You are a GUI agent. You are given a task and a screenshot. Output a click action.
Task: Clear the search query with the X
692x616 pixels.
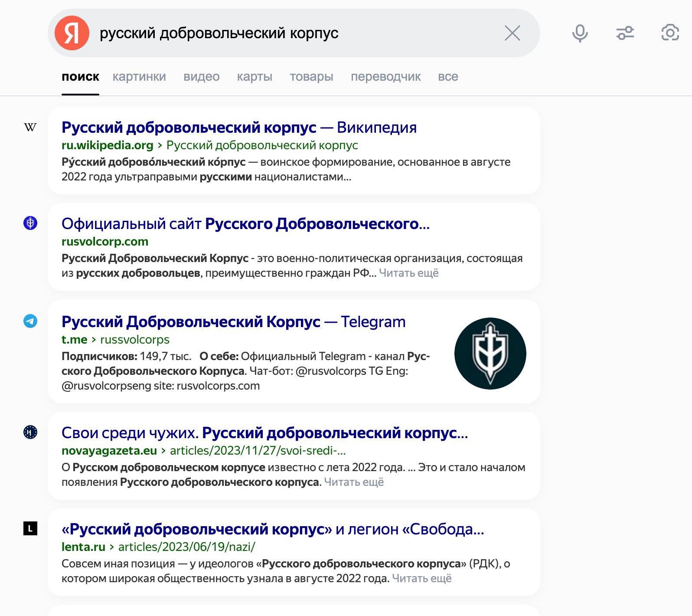pos(512,33)
